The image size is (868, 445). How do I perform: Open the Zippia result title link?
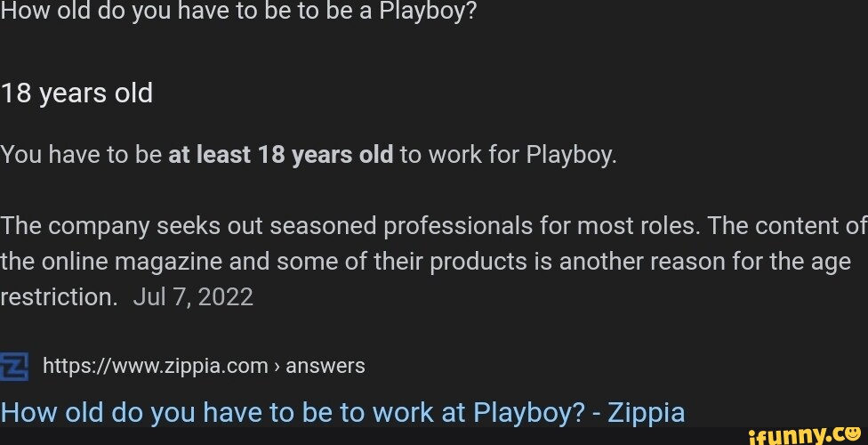click(342, 412)
